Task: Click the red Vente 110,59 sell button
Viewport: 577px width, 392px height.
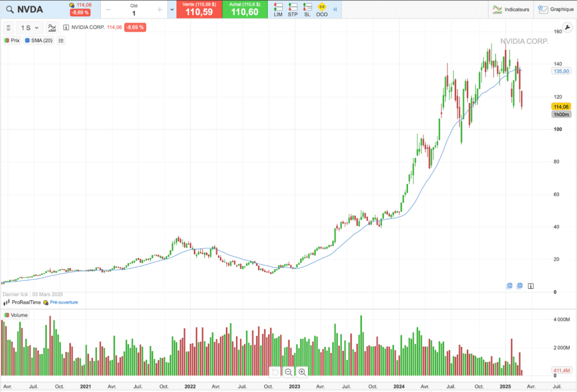Action: pos(199,9)
